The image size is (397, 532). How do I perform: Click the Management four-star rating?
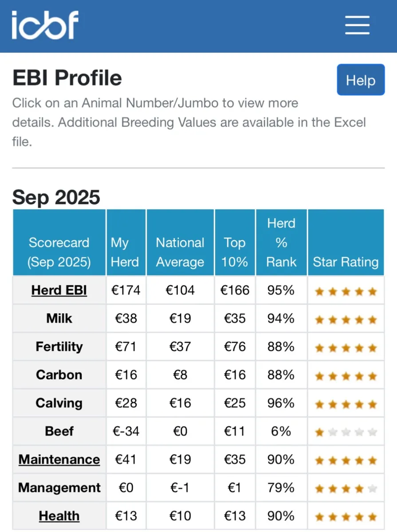click(x=346, y=489)
